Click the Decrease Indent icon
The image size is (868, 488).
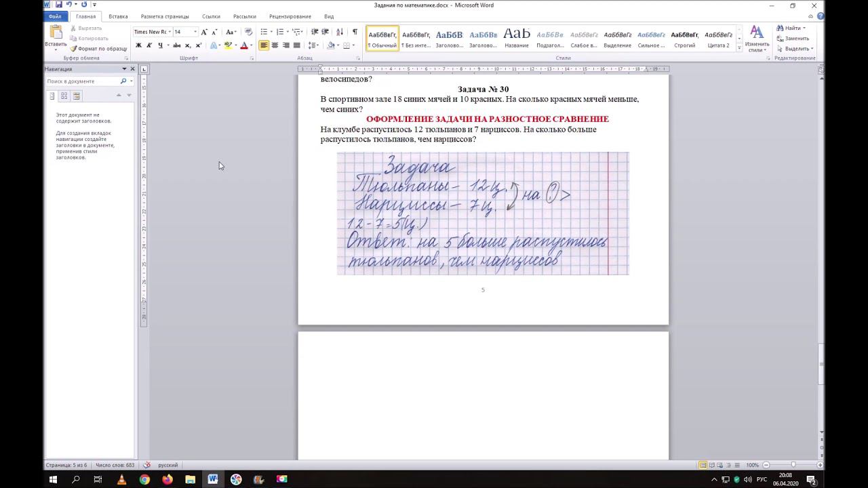[314, 32]
